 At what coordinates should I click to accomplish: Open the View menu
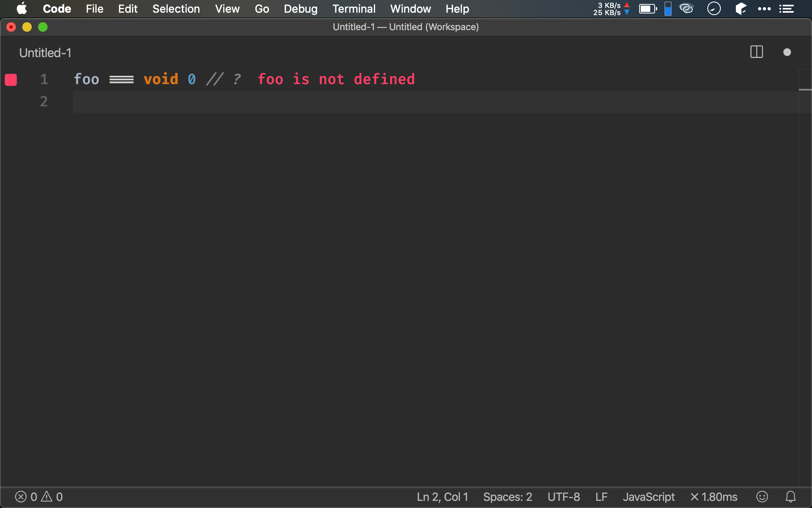227,9
